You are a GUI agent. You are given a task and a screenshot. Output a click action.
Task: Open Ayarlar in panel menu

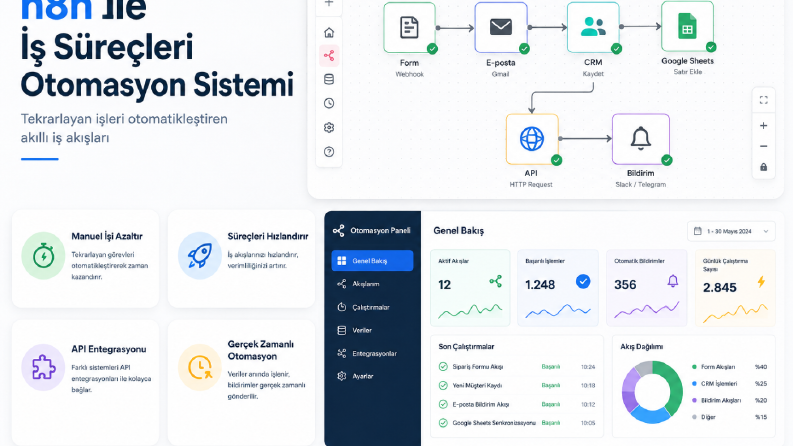tap(372, 376)
